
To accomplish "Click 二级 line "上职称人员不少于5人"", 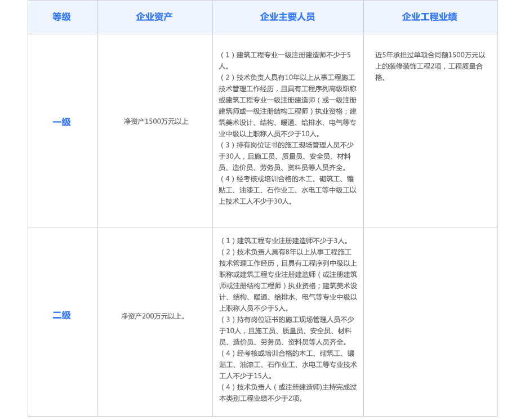I will 254,309.
